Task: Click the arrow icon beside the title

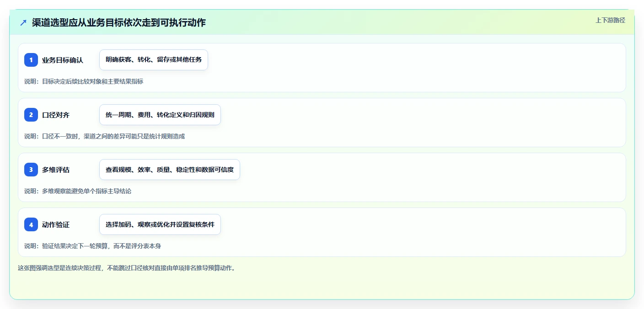Action: [23, 22]
